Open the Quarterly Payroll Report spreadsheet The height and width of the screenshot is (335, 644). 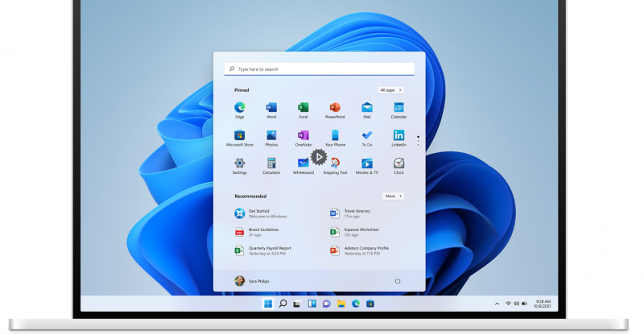(263, 250)
